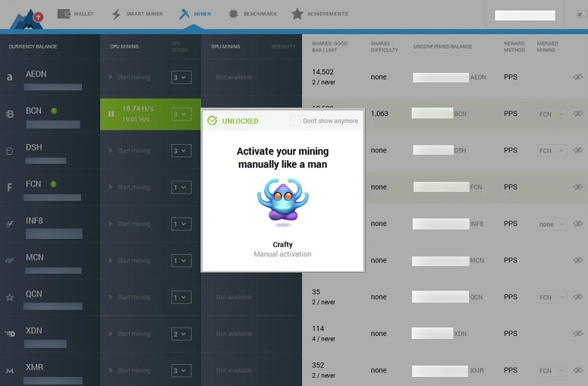Start CPU mining for QCN
This screenshot has width=588, height=386.
130,297
